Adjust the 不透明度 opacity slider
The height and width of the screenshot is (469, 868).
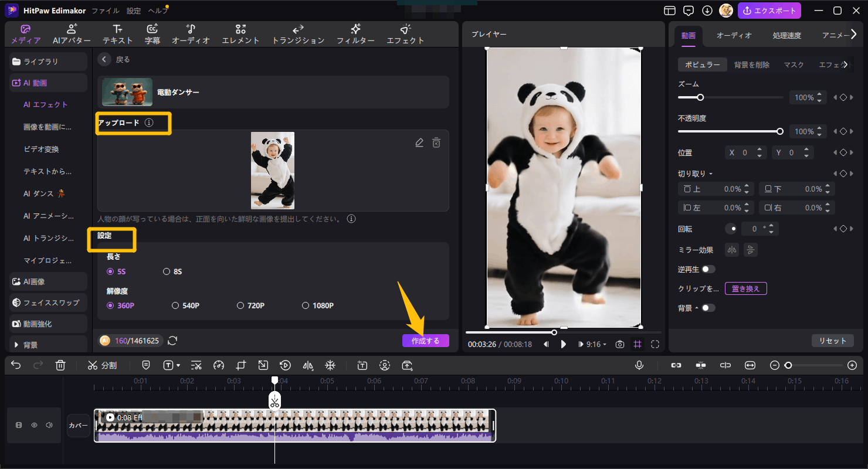pyautogui.click(x=779, y=131)
